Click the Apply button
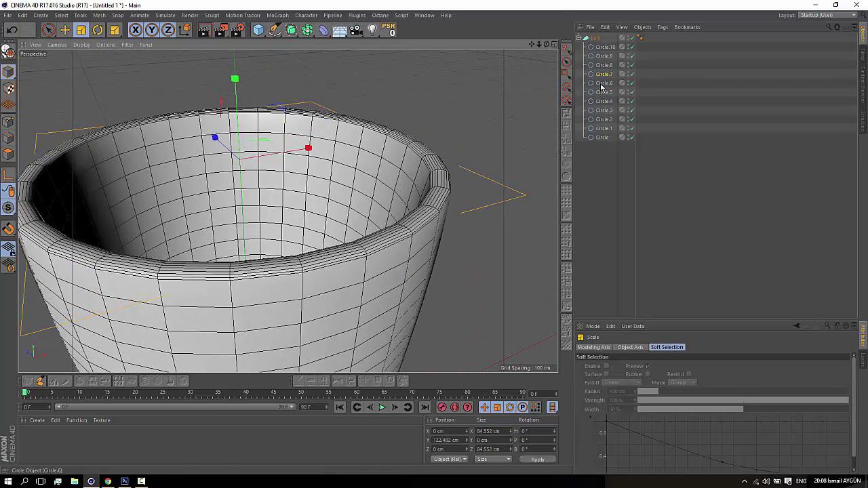868x488 pixels. point(537,460)
